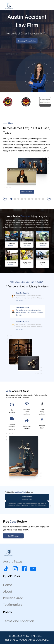Click the Send Message button
Screen dimensions: 54x644
coord(13,536)
